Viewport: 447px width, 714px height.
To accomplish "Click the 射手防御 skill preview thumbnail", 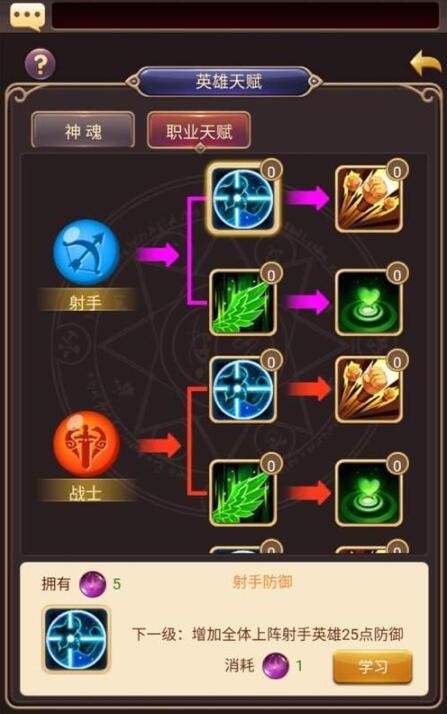I will 76,639.
